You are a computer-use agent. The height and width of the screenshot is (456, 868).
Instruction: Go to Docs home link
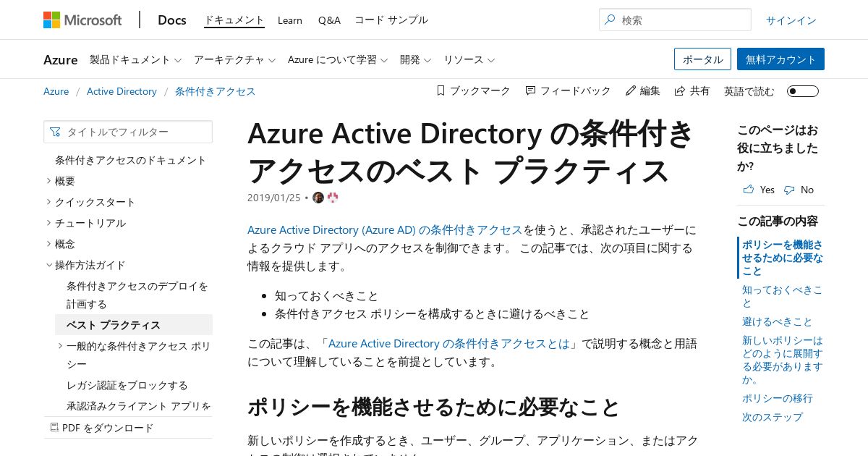coord(172,20)
